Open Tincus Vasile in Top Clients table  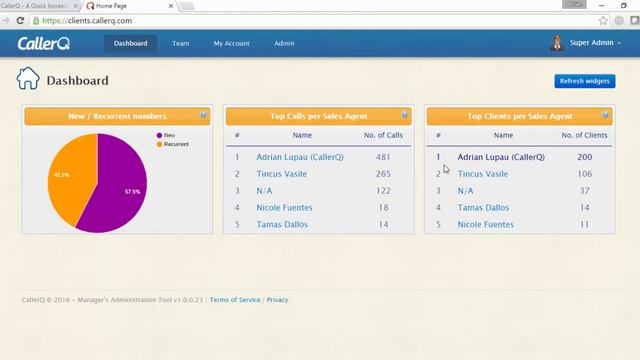(483, 174)
